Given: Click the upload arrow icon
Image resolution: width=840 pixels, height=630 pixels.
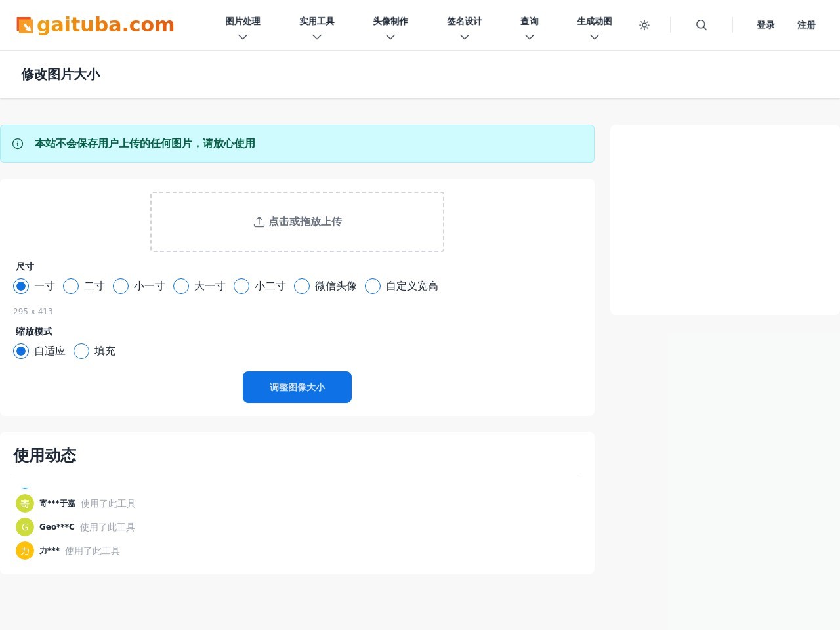Looking at the screenshot, I should coord(259,222).
